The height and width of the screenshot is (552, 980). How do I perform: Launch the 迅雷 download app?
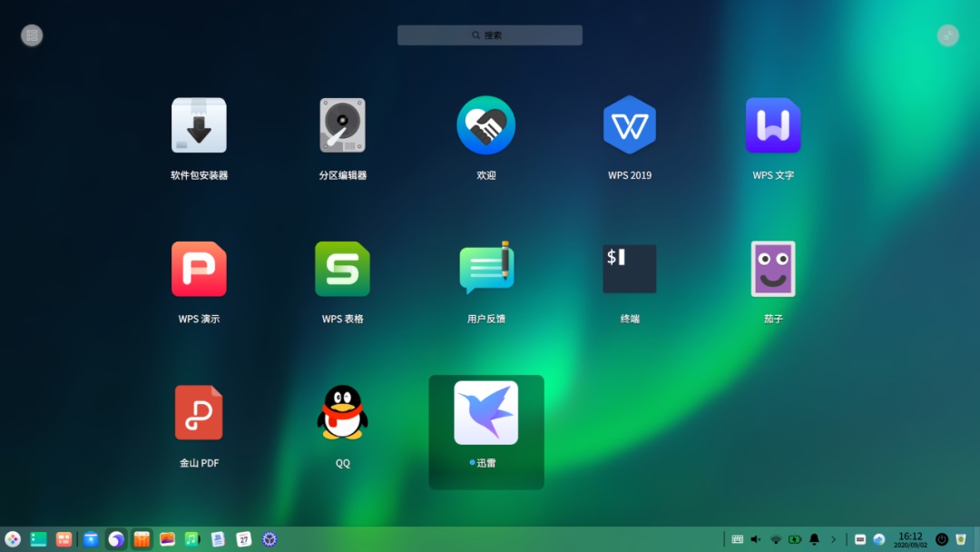pyautogui.click(x=486, y=412)
